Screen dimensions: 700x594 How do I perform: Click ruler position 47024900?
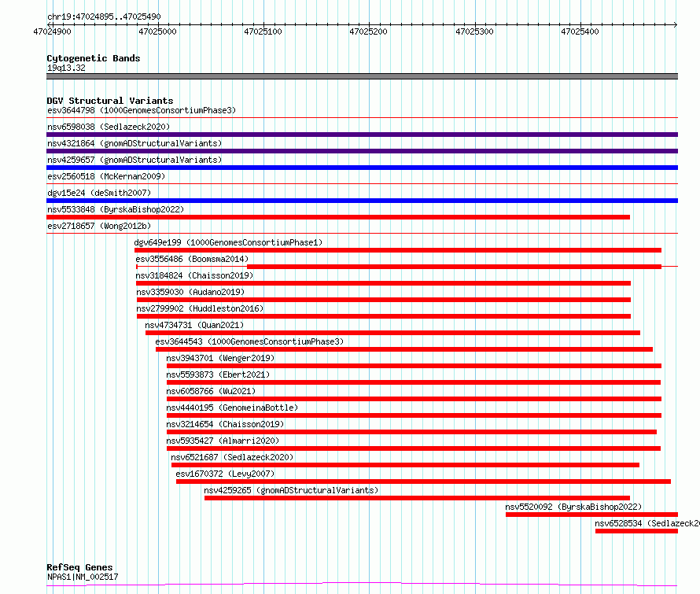(52, 31)
